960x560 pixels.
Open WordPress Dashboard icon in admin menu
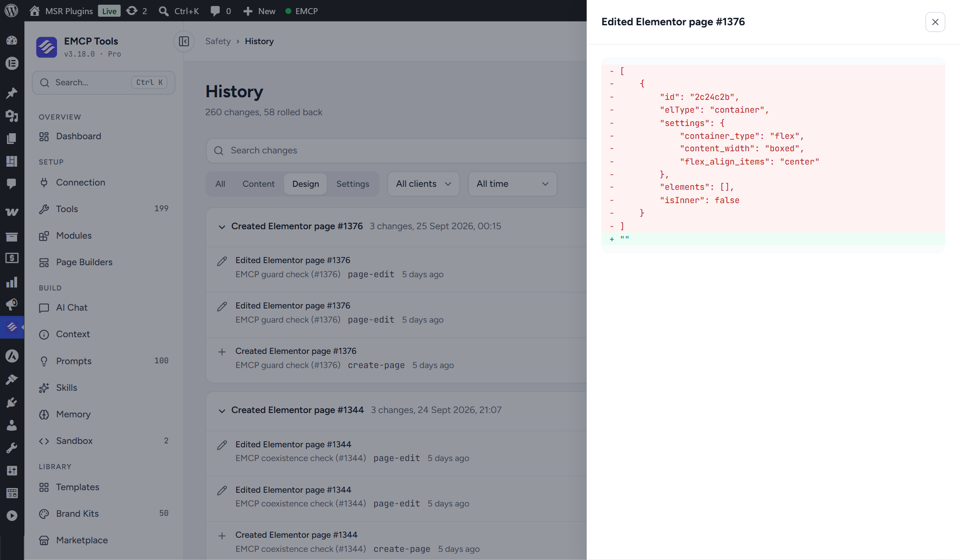point(12,40)
